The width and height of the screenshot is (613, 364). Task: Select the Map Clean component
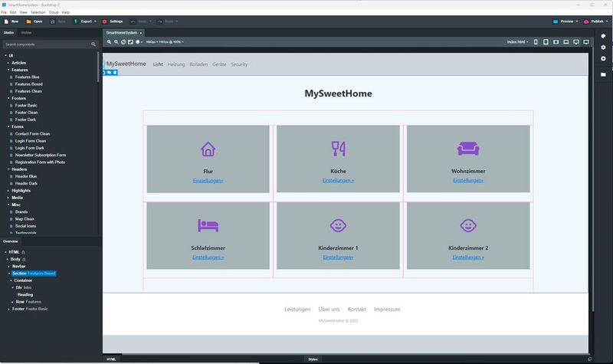point(25,219)
